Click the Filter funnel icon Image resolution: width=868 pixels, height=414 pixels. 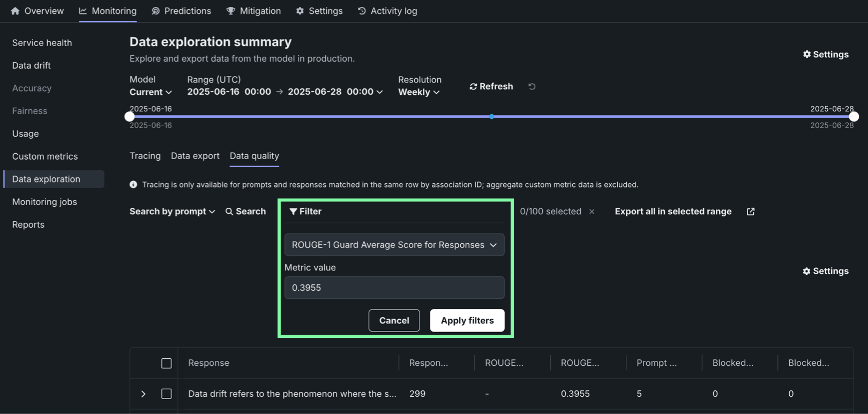[x=293, y=212]
